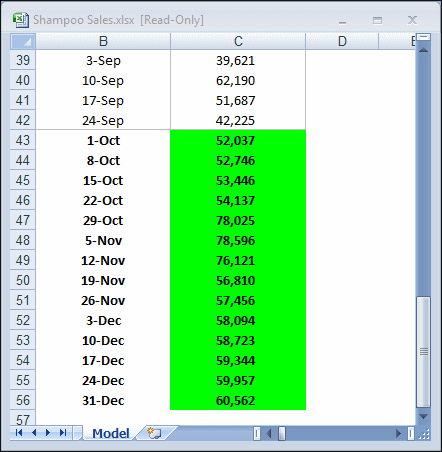Select green cell showing 59,957
This screenshot has width=442, height=452.
pyautogui.click(x=238, y=380)
